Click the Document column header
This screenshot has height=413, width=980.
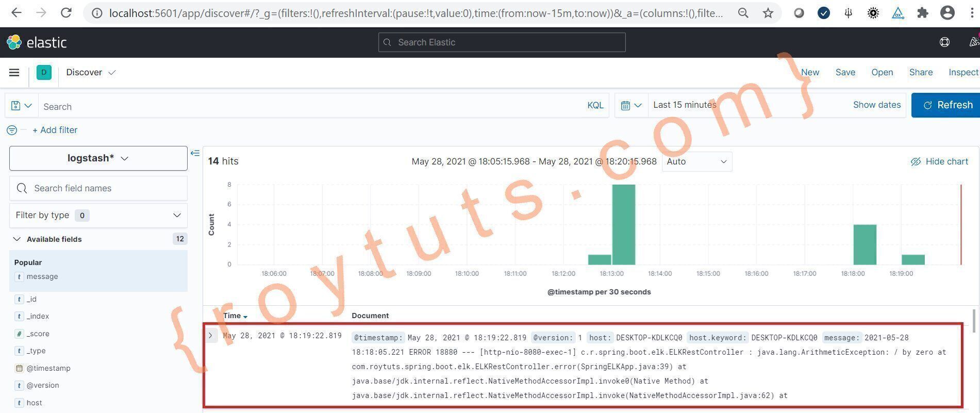point(370,316)
